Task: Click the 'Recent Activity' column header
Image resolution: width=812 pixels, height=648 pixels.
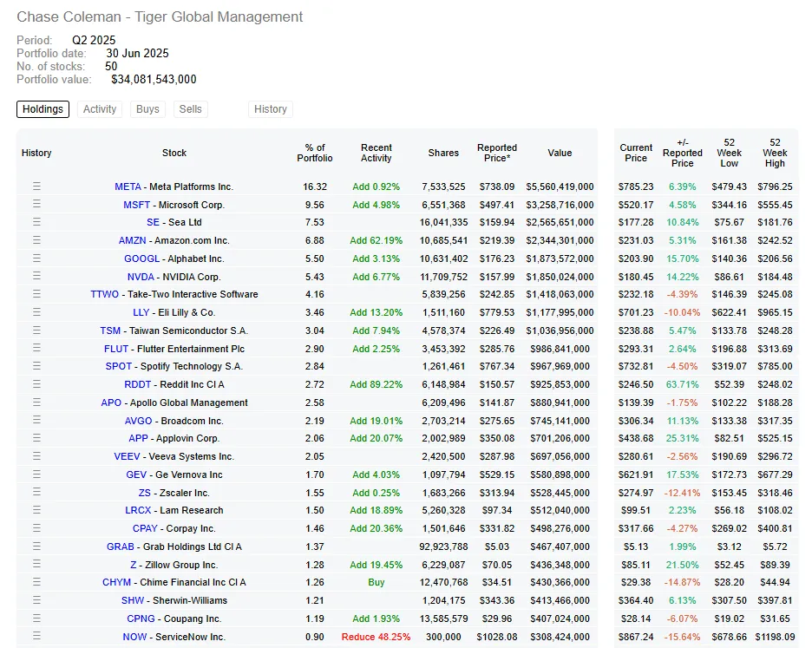Action: 377,153
